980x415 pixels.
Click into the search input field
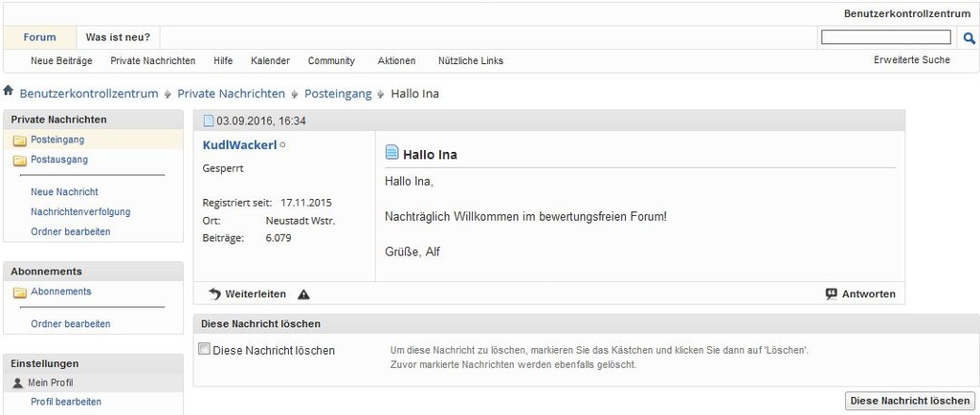(x=885, y=37)
